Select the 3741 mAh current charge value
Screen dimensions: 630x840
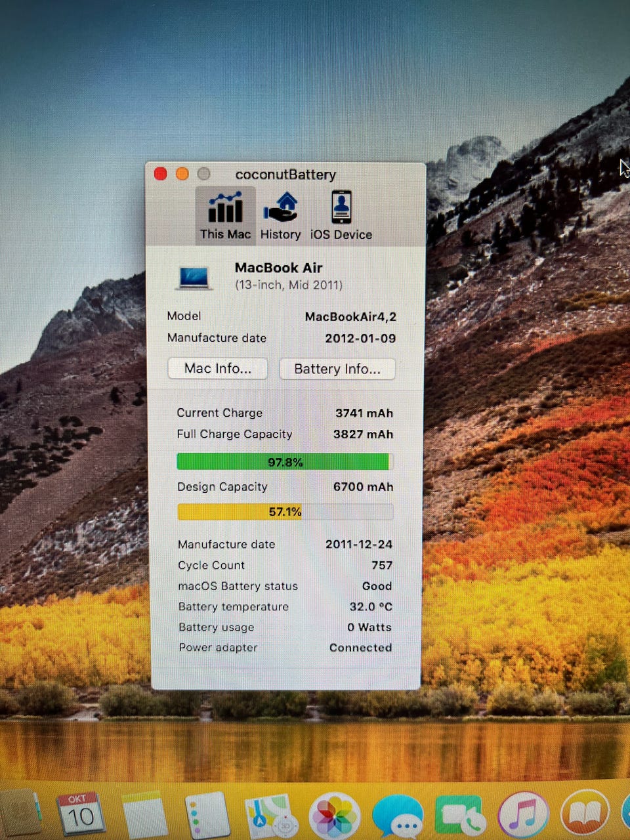point(364,413)
